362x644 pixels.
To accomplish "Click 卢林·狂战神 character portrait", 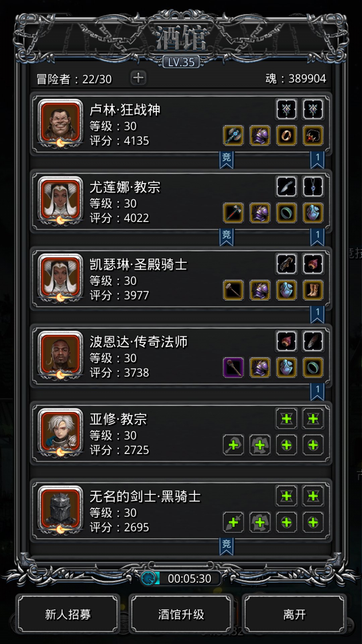I will (60, 123).
